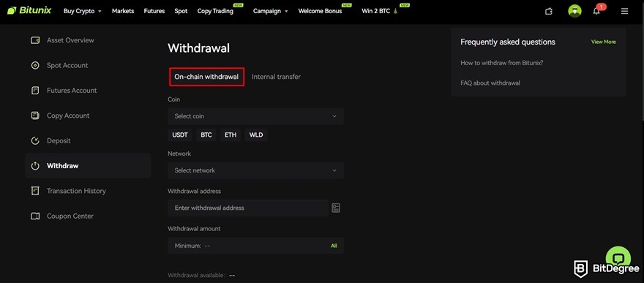Click the Futures Account sidebar icon

[x=35, y=91]
